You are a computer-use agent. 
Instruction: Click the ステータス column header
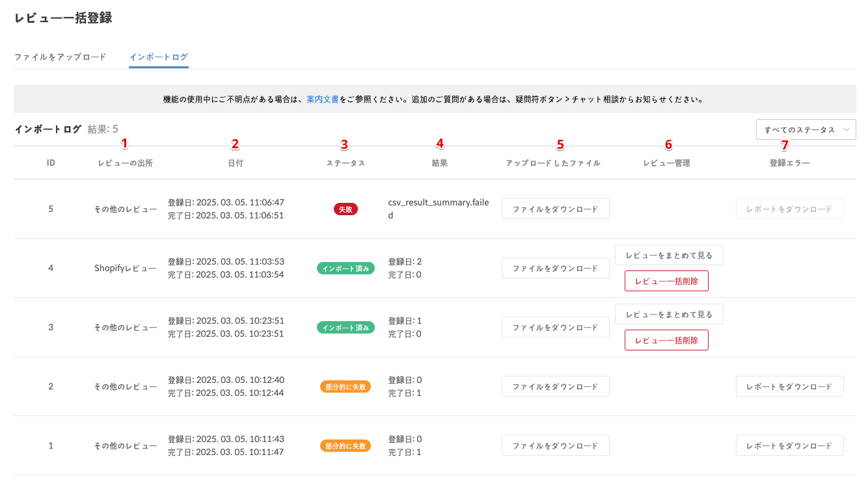pyautogui.click(x=345, y=163)
